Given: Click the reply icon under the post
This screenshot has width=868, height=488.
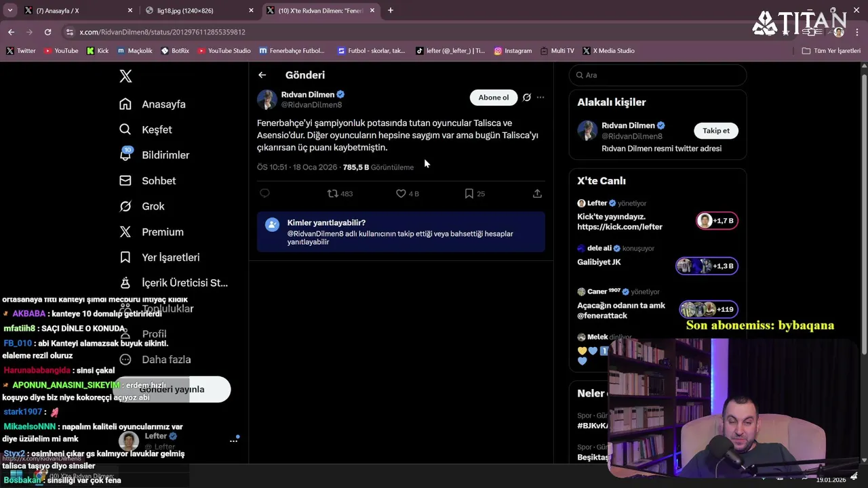Looking at the screenshot, I should pos(265,193).
